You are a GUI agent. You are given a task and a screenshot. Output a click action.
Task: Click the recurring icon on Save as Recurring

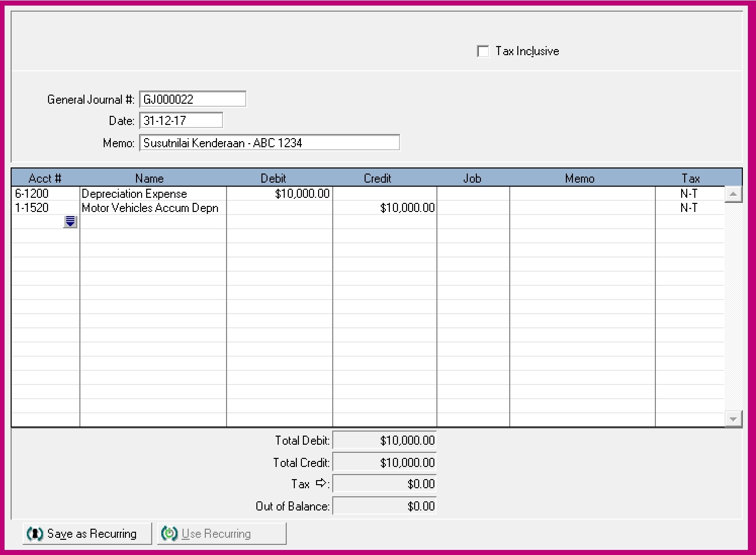(x=35, y=534)
